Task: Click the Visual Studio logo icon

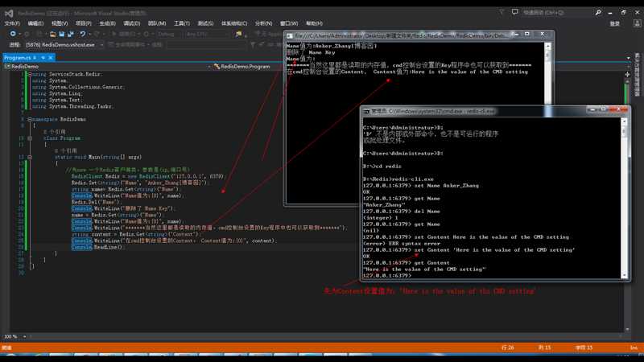Action: pyautogui.click(x=9, y=13)
